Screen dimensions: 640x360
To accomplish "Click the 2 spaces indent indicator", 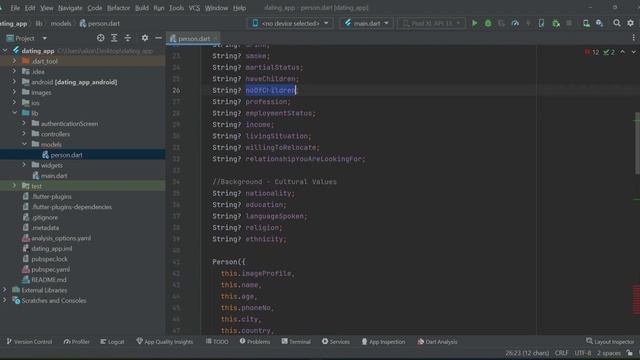I will [x=609, y=353].
